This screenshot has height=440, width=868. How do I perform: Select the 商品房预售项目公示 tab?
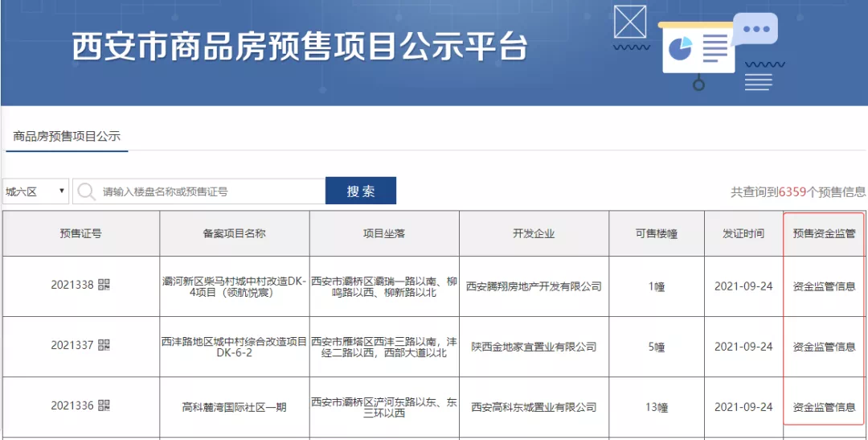tap(67, 136)
